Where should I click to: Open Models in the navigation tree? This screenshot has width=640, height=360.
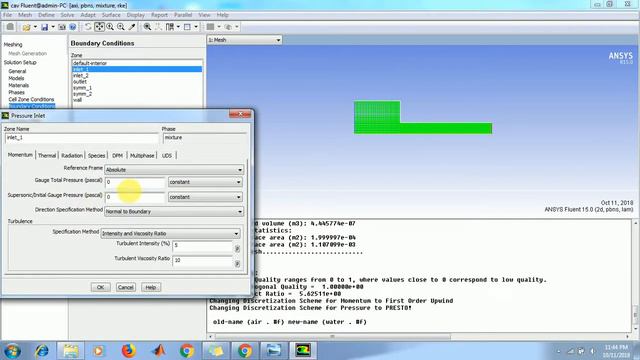click(x=16, y=78)
